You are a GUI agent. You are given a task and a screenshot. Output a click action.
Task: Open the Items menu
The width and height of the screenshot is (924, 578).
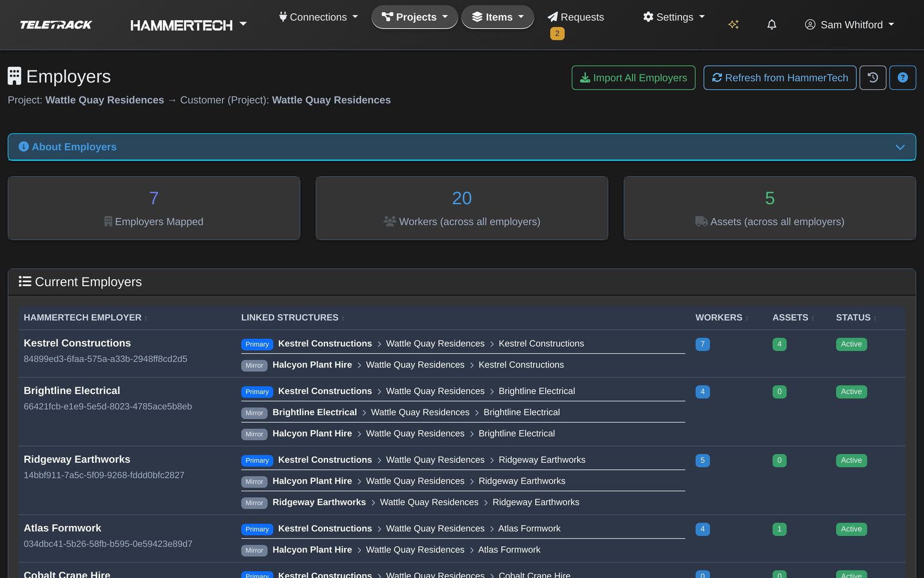[498, 17]
